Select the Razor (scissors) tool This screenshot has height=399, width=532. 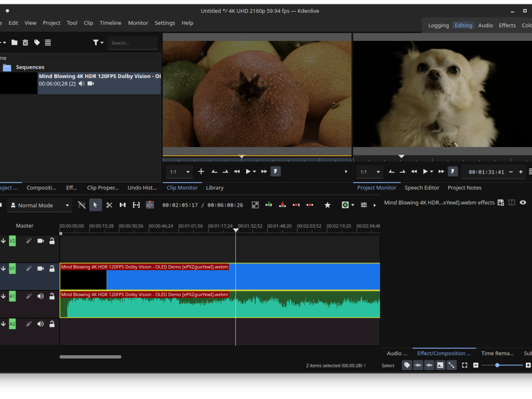coord(109,205)
